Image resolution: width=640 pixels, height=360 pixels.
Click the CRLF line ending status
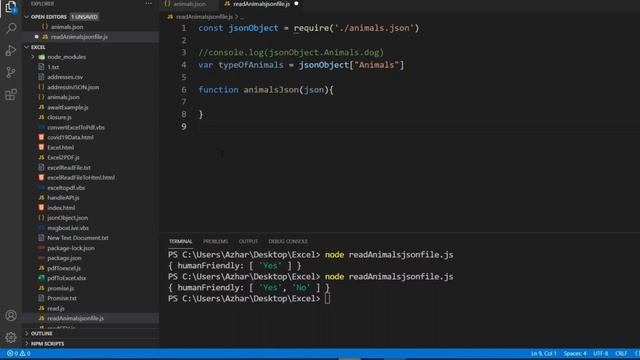621,353
